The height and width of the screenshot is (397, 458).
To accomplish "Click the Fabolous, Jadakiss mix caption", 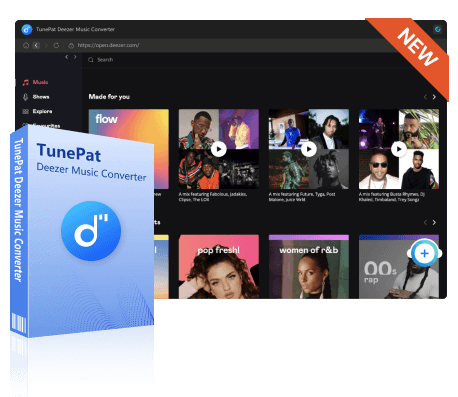I will pos(213,197).
